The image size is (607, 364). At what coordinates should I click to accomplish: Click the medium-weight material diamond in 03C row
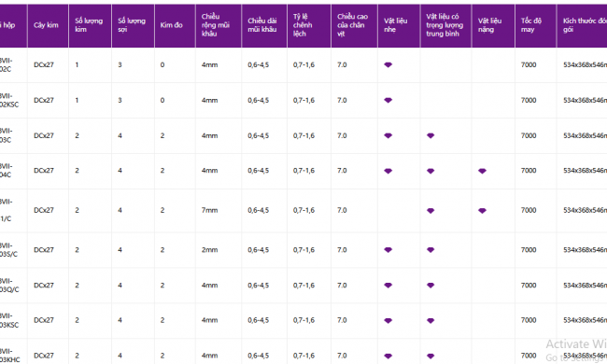click(x=431, y=135)
